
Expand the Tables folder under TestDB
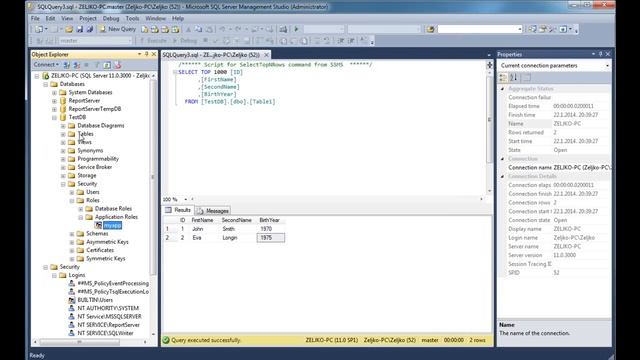[x=63, y=134]
